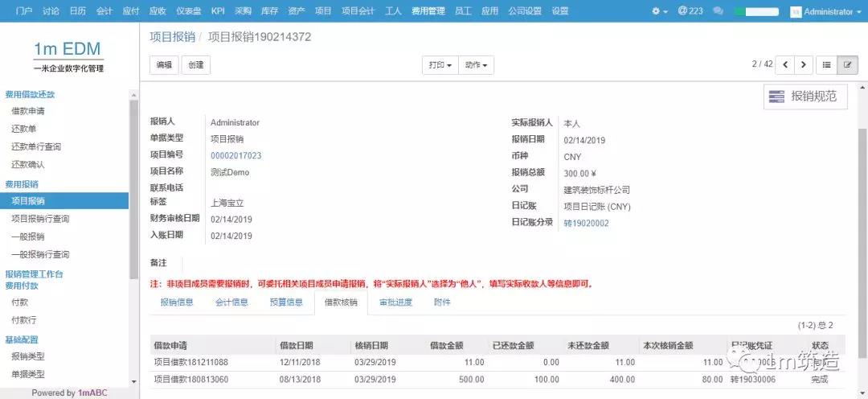The image size is (868, 399).
Task: Open the 费用管理 top menu
Action: (x=428, y=11)
